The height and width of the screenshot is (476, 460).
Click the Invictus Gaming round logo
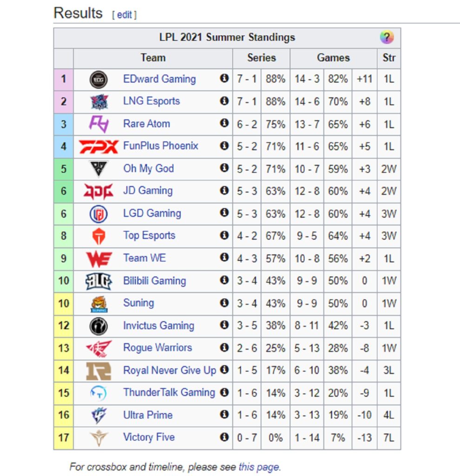click(x=99, y=326)
